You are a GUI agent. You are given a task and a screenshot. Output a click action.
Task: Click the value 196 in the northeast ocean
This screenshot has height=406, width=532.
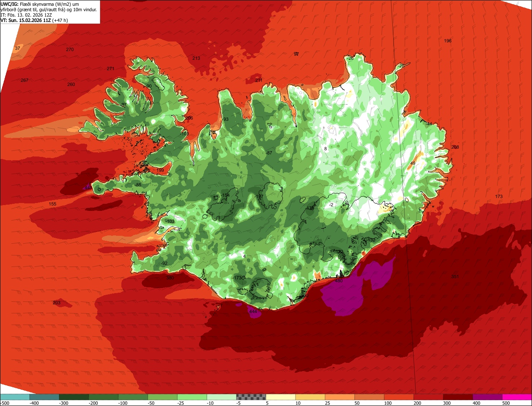pyautogui.click(x=448, y=41)
